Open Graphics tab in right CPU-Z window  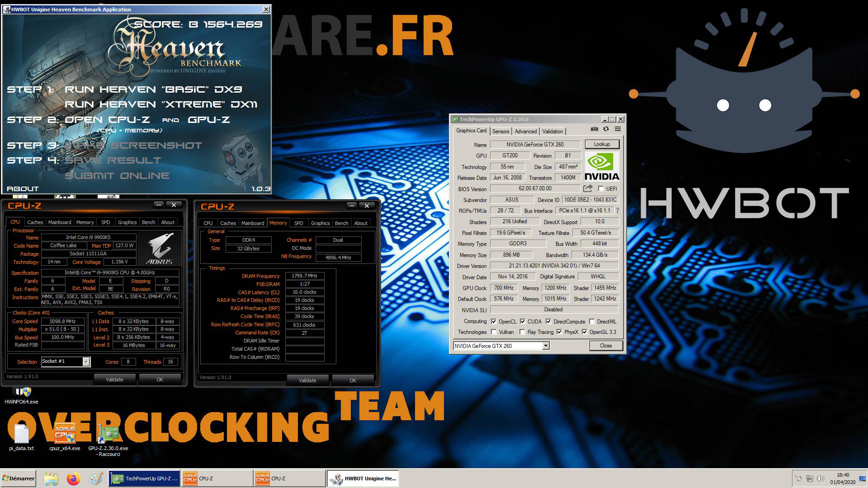[320, 223]
